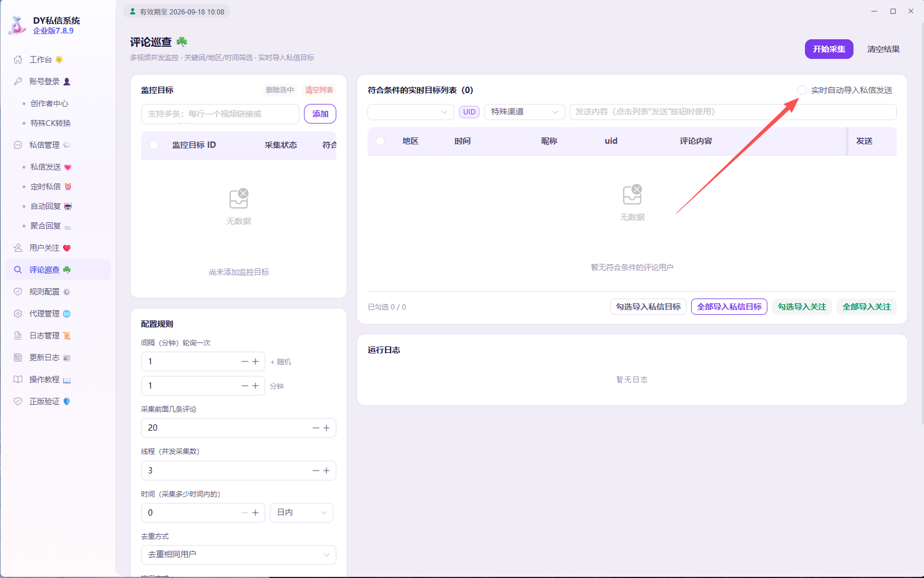Open the empty dropdown left of UID
The width and height of the screenshot is (924, 578).
411,112
